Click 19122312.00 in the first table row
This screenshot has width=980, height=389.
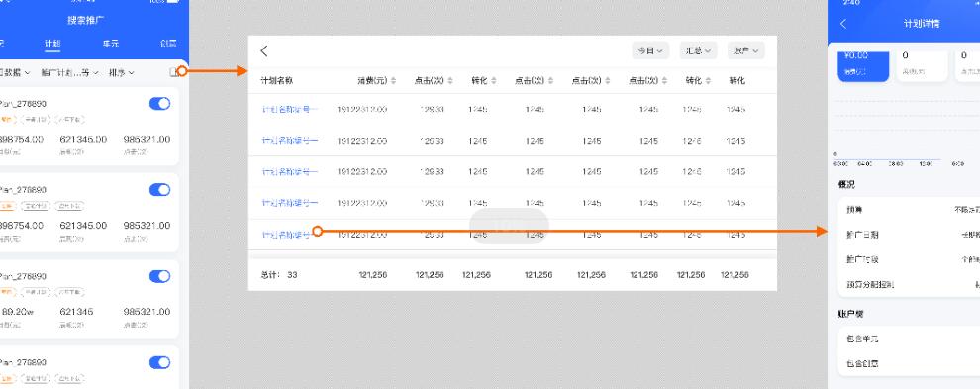click(x=362, y=110)
